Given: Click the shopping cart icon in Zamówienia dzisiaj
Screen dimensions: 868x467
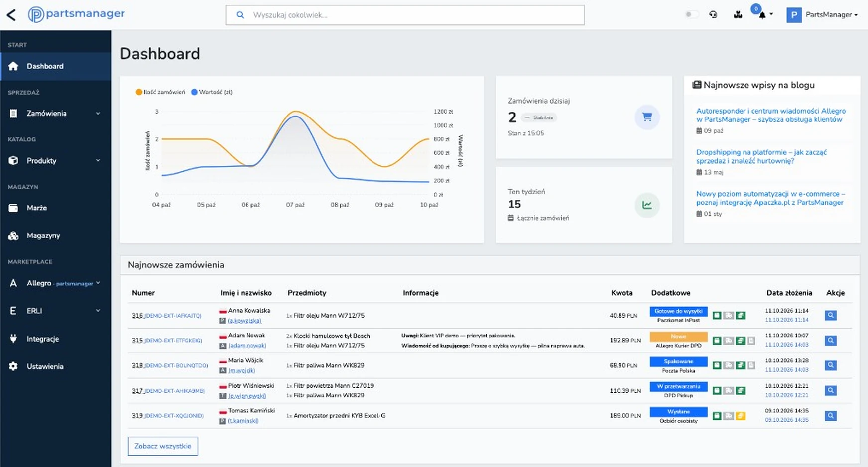Looking at the screenshot, I should coord(647,117).
